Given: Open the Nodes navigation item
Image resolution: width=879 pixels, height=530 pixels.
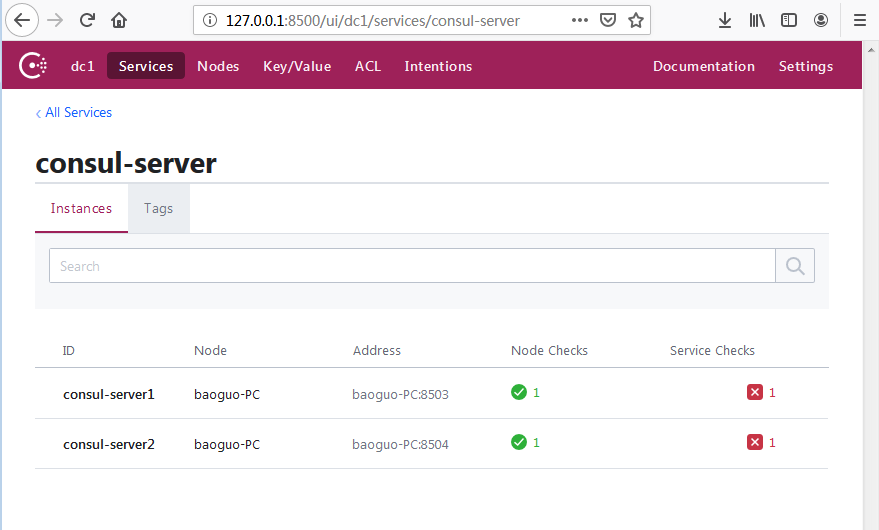Looking at the screenshot, I should coord(218,66).
